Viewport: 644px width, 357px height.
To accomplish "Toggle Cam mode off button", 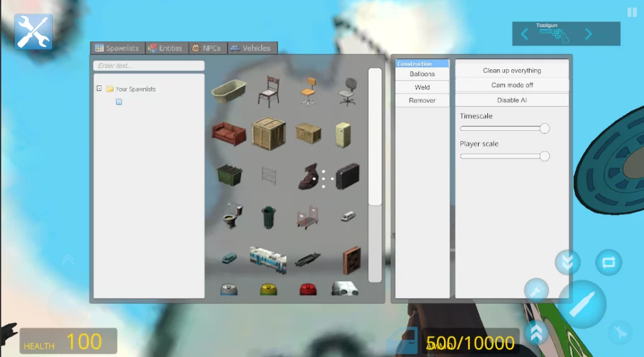I will click(512, 85).
